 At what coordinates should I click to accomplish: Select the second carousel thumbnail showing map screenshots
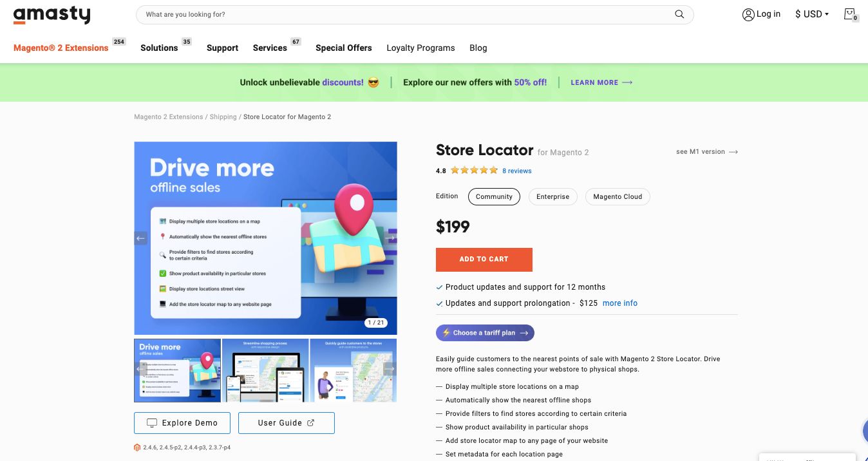point(265,370)
